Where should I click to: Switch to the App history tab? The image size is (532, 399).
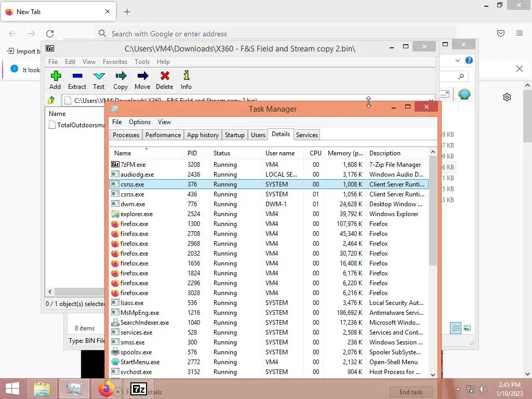pos(203,135)
